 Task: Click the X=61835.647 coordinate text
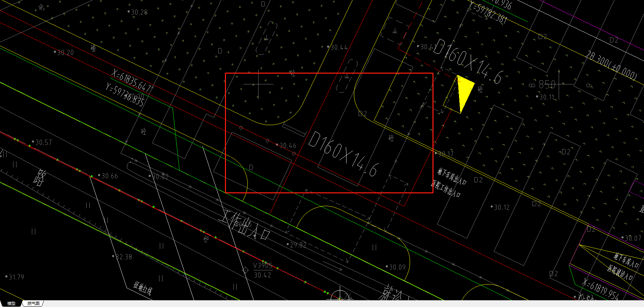pos(131,81)
